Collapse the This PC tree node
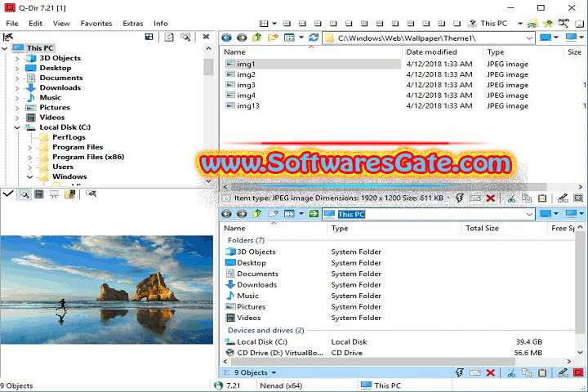The width and height of the screenshot is (588, 392). [x=5, y=48]
